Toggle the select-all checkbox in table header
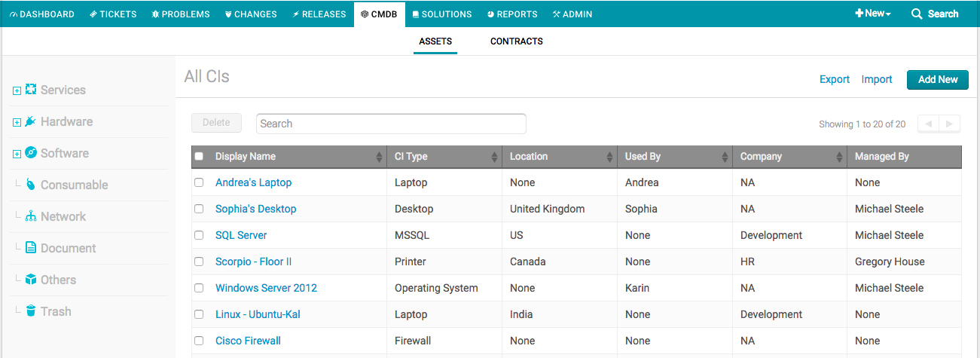 (x=199, y=157)
